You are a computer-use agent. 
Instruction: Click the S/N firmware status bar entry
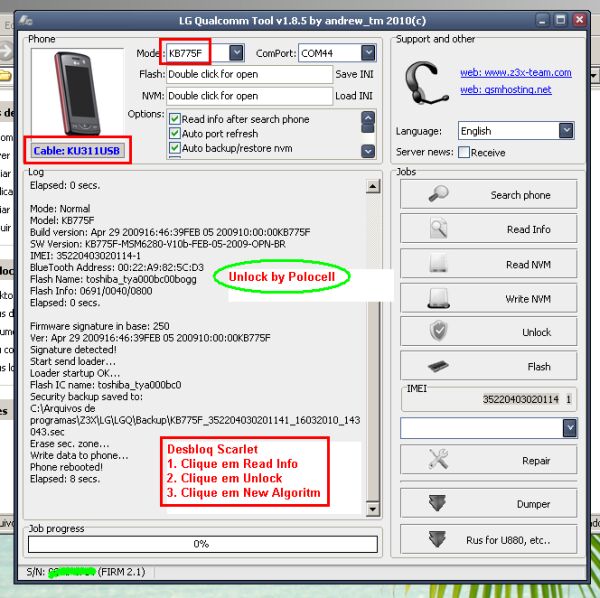pyautogui.click(x=86, y=572)
